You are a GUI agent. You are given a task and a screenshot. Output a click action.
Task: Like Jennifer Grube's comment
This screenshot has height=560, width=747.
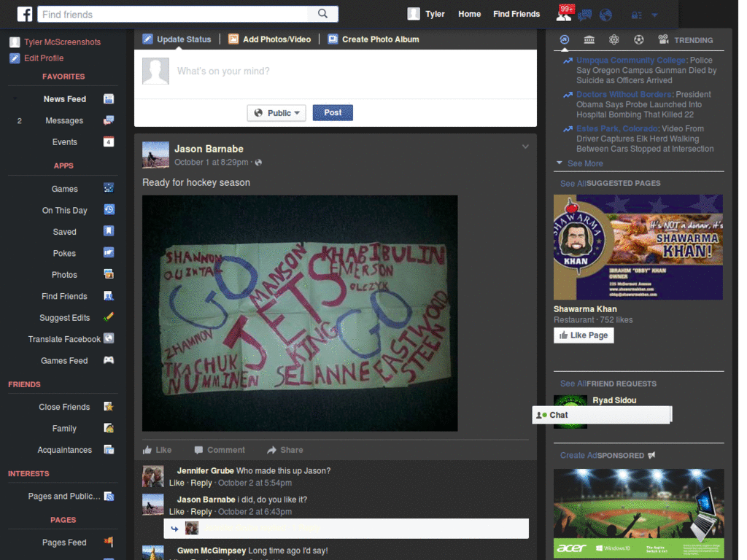tap(176, 482)
